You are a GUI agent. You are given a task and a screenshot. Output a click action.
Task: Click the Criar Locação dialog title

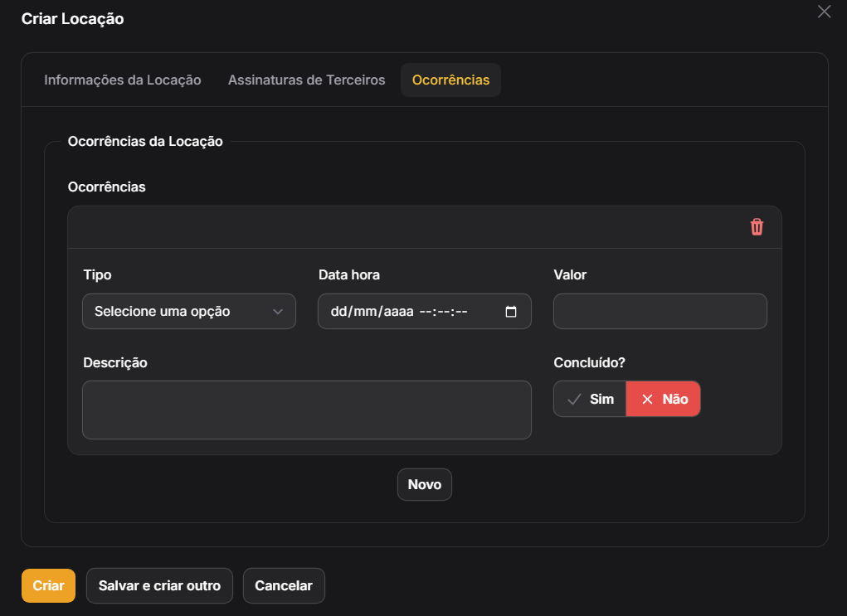tap(72, 19)
